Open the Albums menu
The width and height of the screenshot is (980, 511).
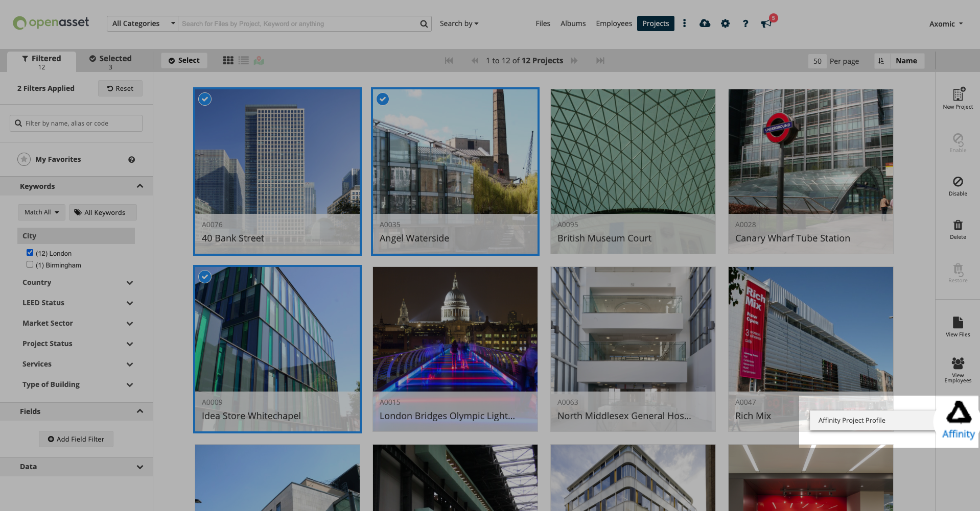click(573, 23)
